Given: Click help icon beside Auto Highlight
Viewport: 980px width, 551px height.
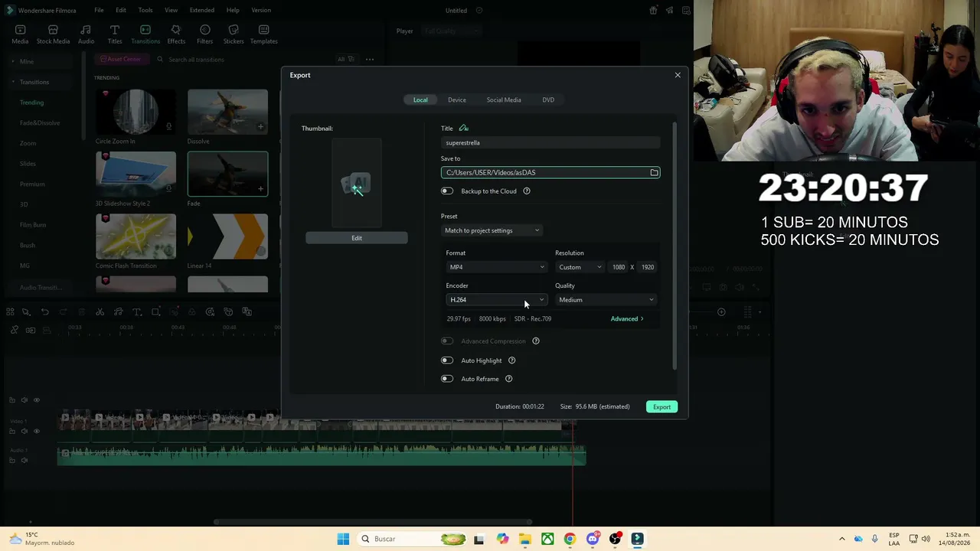Looking at the screenshot, I should tap(512, 360).
